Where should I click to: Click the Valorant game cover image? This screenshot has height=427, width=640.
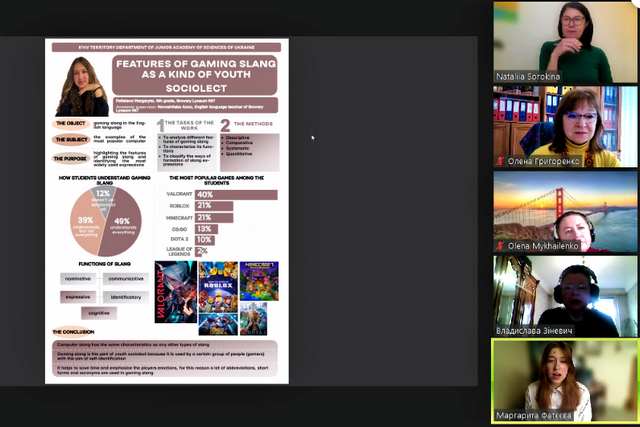pyautogui.click(x=174, y=291)
